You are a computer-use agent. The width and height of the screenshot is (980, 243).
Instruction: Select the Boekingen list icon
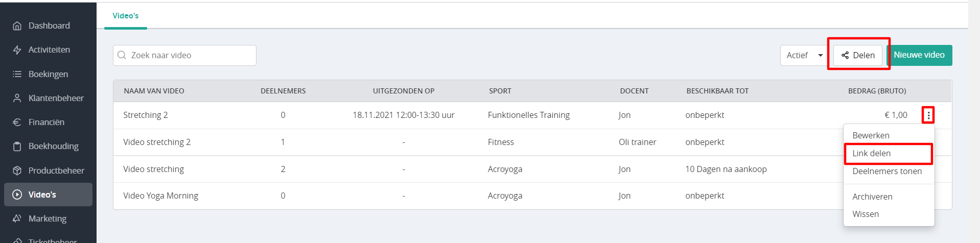pos(17,74)
